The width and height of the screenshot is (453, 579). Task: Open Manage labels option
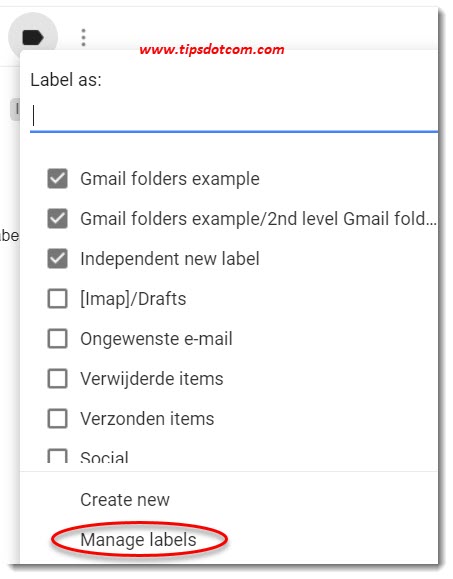pos(138,539)
